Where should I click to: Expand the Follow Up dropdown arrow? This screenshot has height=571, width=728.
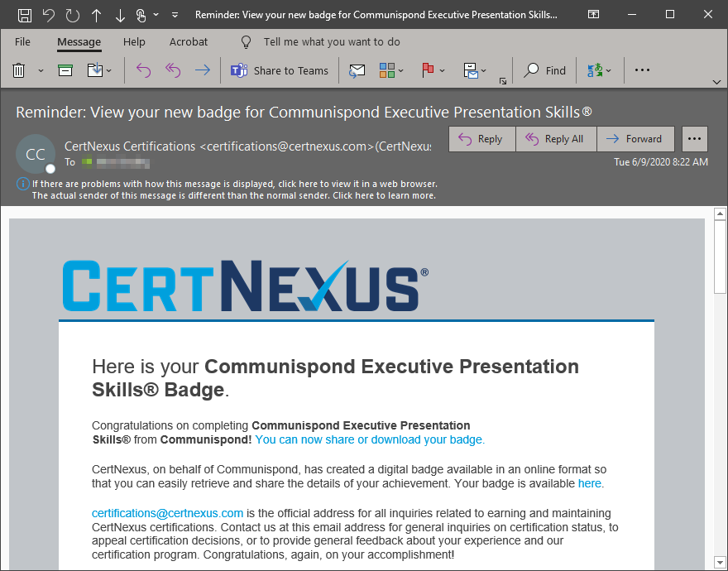tap(442, 70)
